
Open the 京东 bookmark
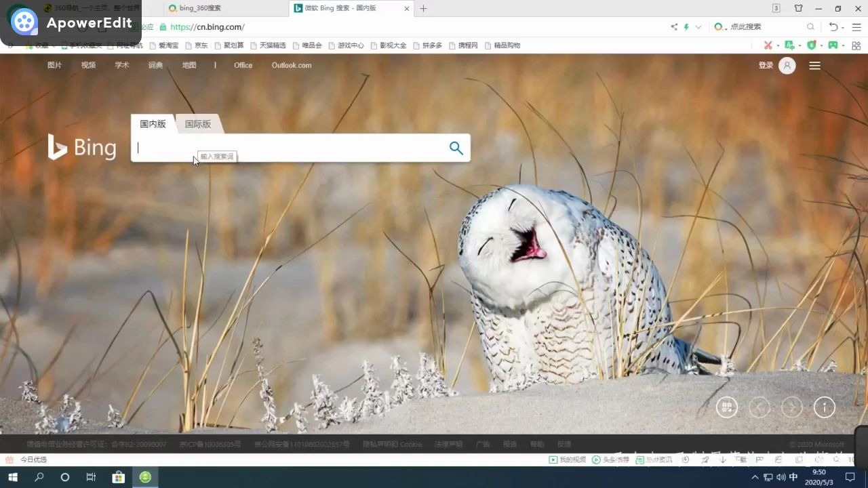coord(197,45)
